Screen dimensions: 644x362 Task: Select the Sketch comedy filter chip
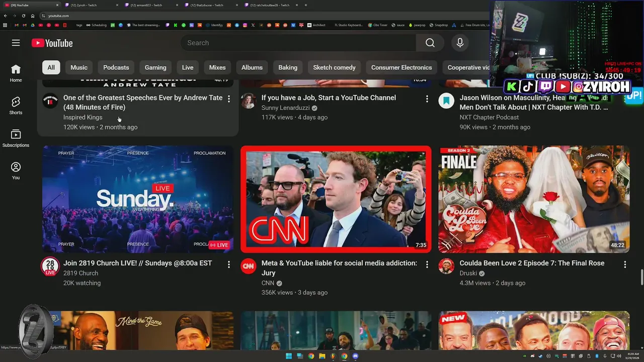[x=334, y=67]
